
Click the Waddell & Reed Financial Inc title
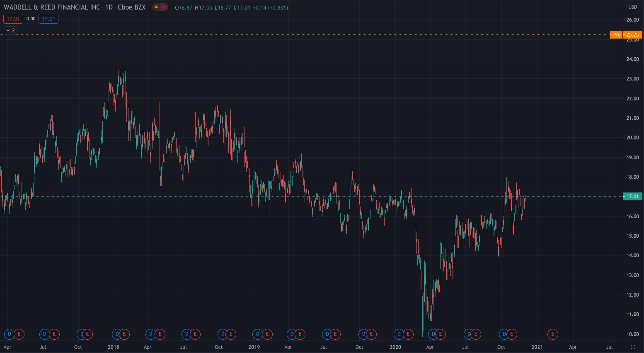pos(52,7)
